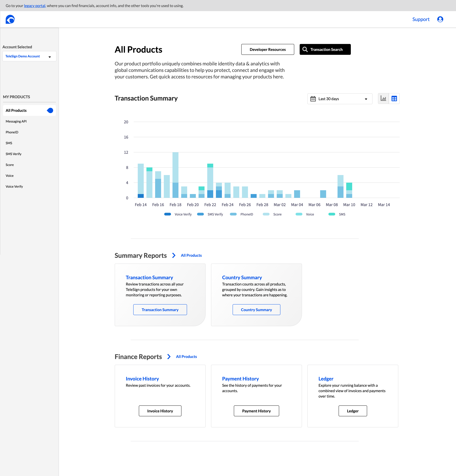The width and height of the screenshot is (456, 476).
Task: Open Payment History from Finance Reports
Action: 256,411
